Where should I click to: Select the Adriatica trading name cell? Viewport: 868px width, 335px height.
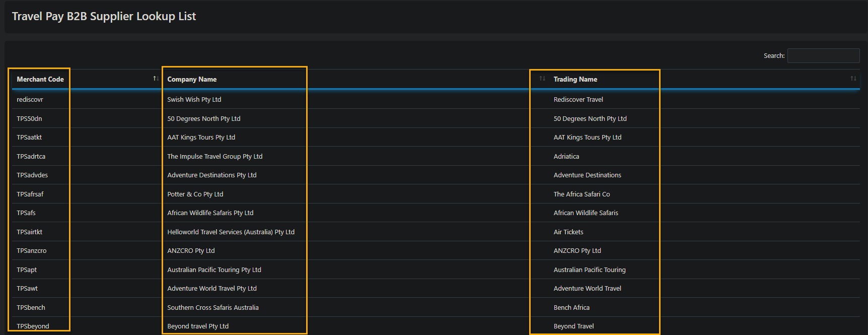[566, 157]
